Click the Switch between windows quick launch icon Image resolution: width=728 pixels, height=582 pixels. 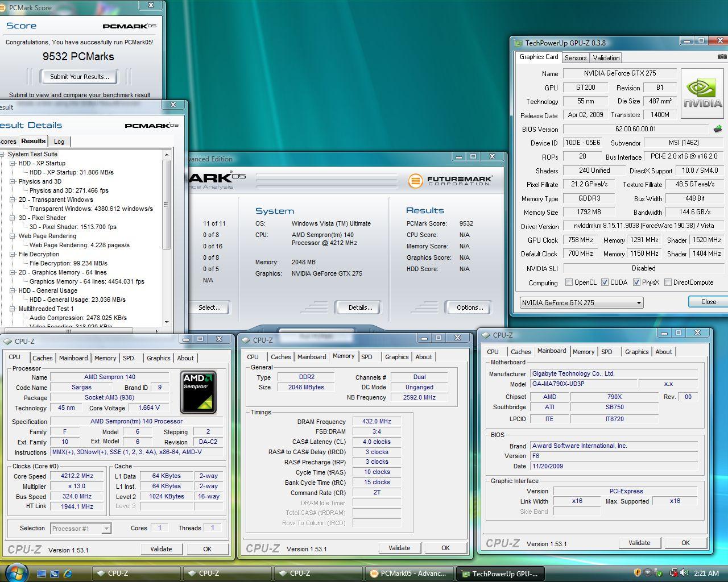click(x=55, y=573)
